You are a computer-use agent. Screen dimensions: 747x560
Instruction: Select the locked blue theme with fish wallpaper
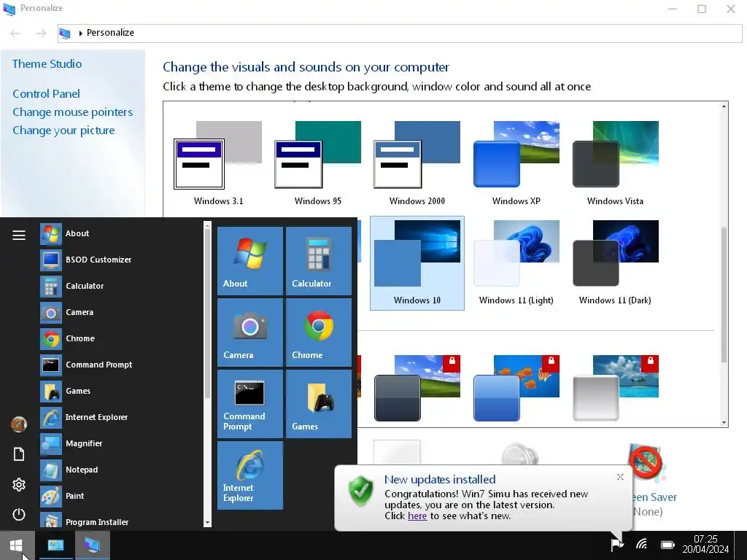click(x=516, y=388)
